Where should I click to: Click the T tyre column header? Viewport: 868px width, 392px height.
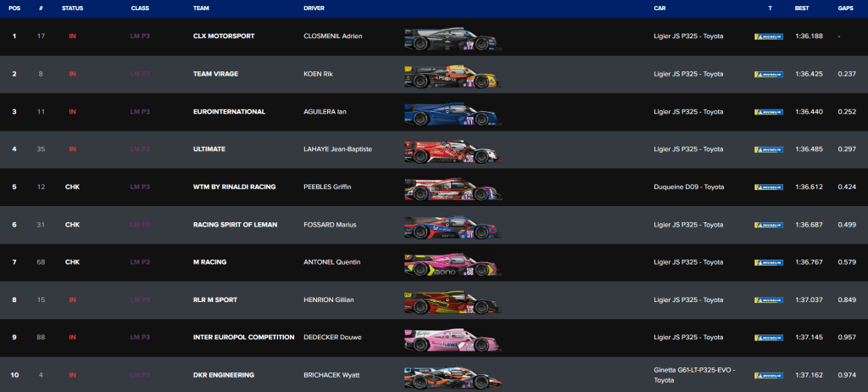(x=770, y=8)
